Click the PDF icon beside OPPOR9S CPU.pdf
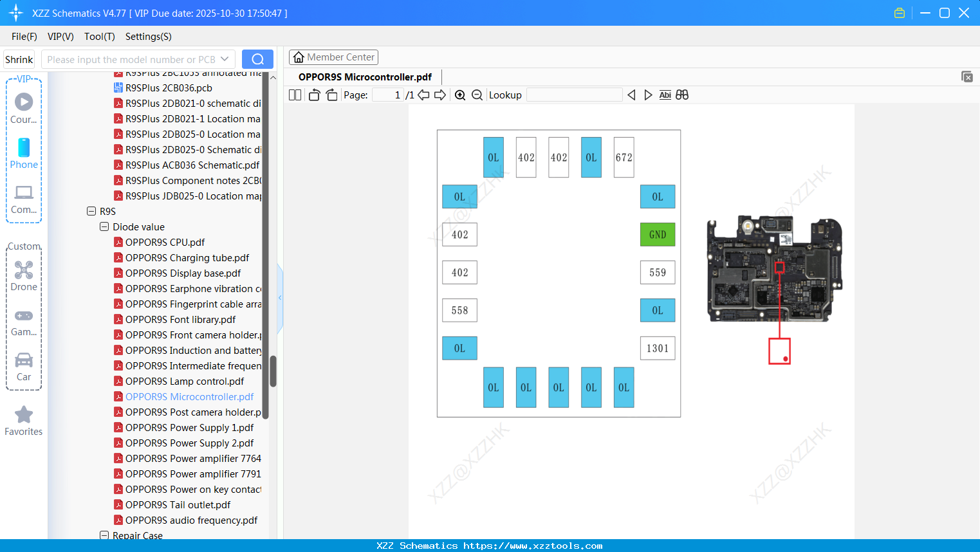980x552 pixels. pos(118,242)
